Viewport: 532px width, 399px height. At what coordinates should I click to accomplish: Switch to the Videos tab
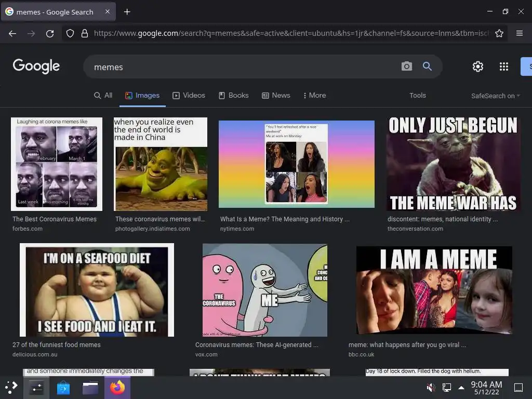point(189,96)
